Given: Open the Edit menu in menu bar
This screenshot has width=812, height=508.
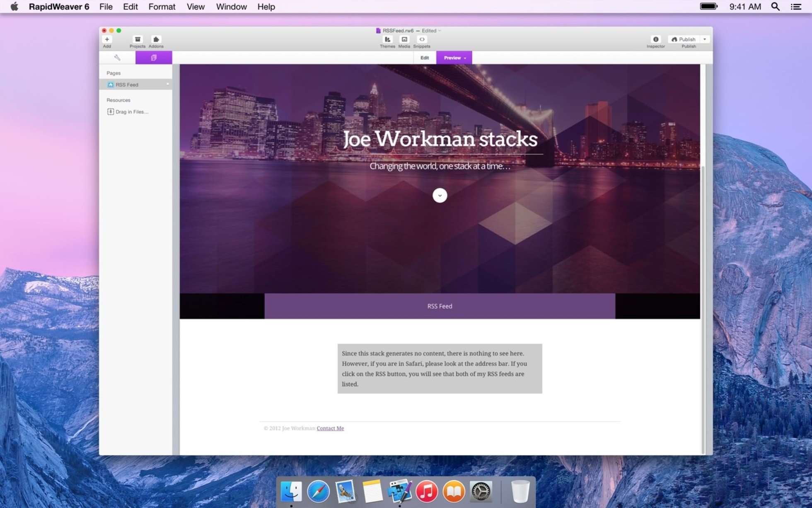Looking at the screenshot, I should coord(130,7).
